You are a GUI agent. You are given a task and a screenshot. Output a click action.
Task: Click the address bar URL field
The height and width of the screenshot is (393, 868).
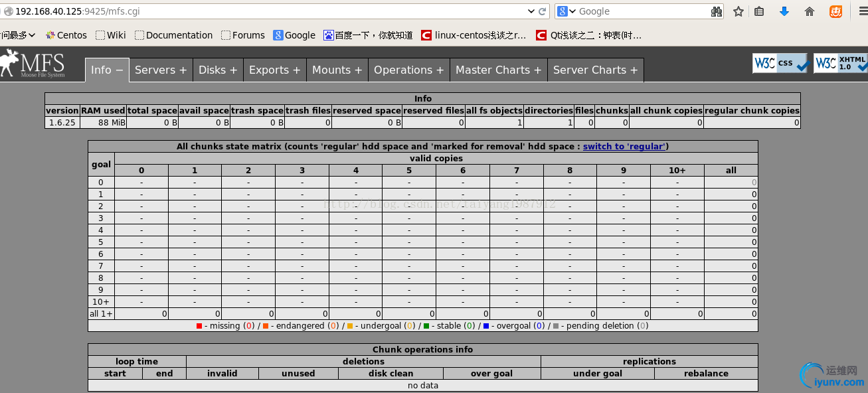point(266,11)
